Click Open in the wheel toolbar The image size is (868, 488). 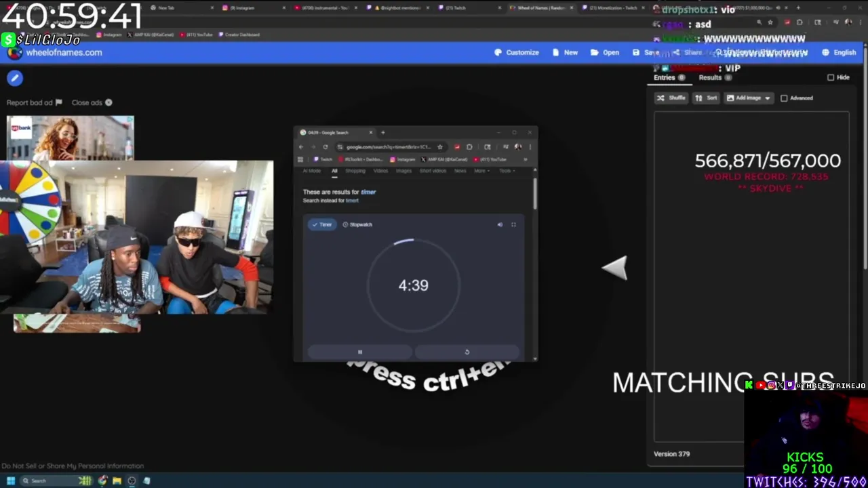click(x=604, y=52)
